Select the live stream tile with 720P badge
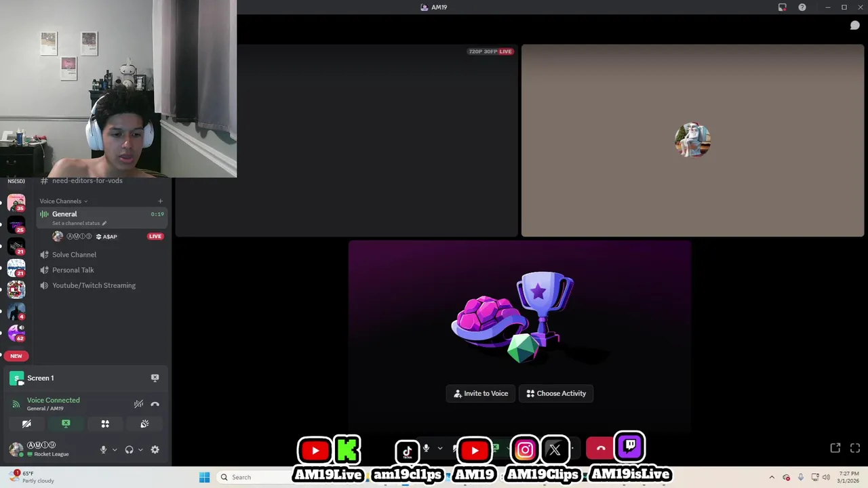Viewport: 868px width, 488px height. coord(347,140)
